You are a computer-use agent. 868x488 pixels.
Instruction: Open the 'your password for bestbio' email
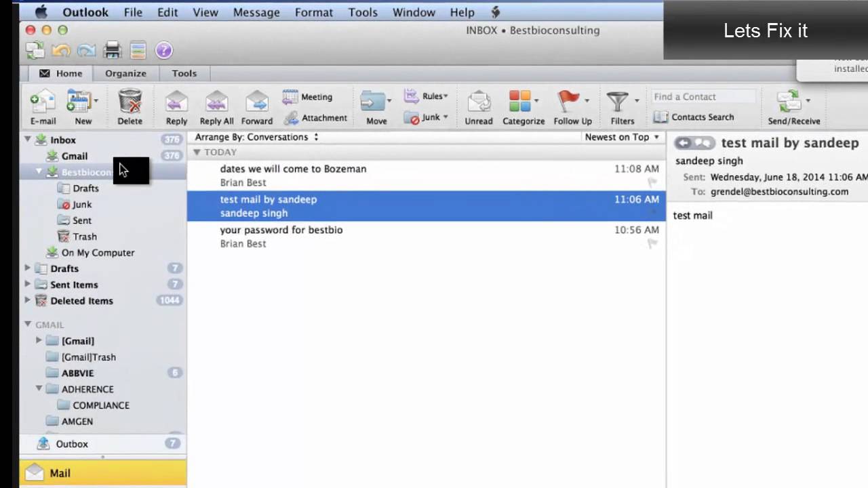click(426, 236)
